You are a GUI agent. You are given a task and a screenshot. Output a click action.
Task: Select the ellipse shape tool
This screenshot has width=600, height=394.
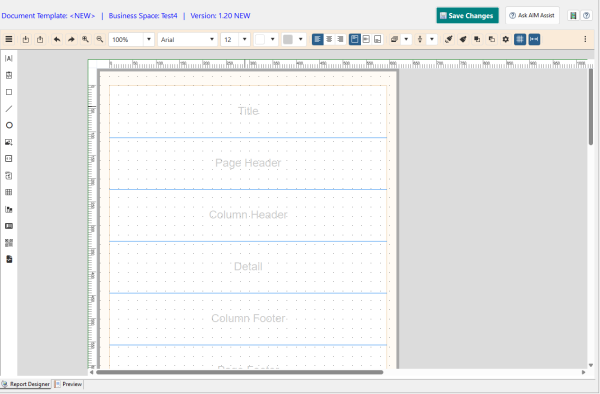[x=9, y=125]
